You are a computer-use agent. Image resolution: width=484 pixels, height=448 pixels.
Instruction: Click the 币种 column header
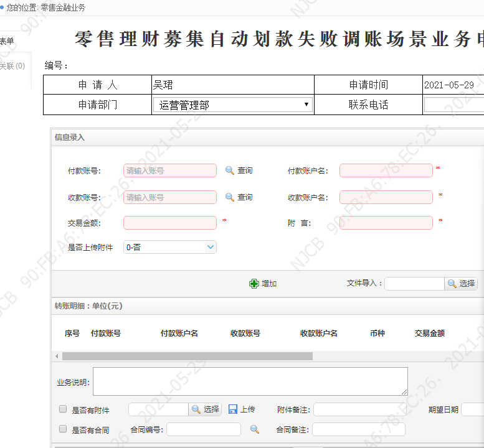tap(377, 334)
